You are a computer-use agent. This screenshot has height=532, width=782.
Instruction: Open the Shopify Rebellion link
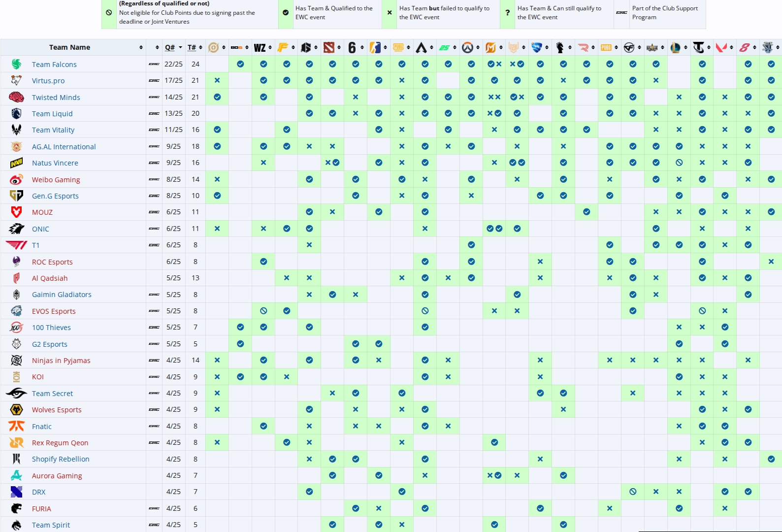coord(61,459)
